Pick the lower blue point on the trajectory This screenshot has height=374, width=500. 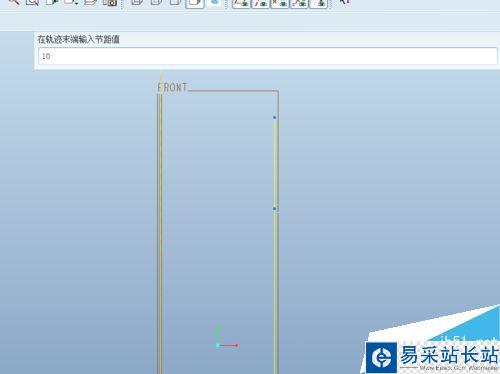click(274, 209)
